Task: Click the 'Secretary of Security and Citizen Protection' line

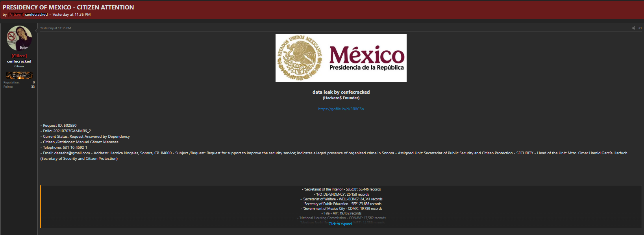Action: point(79,159)
